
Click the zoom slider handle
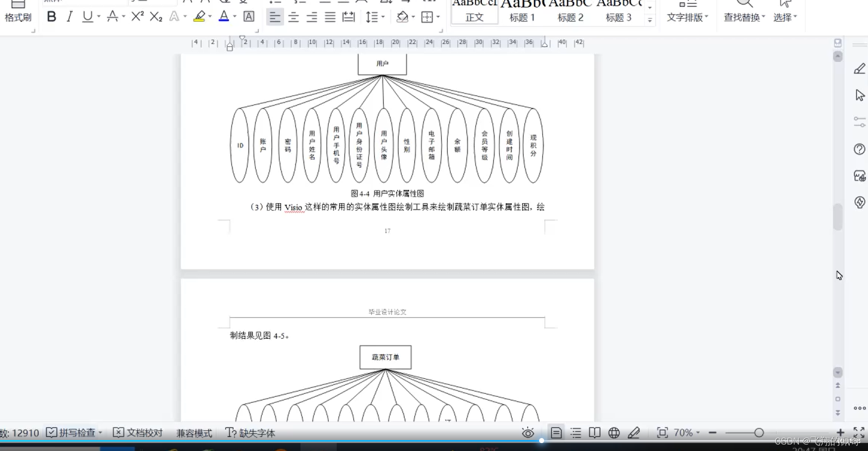(x=759, y=433)
